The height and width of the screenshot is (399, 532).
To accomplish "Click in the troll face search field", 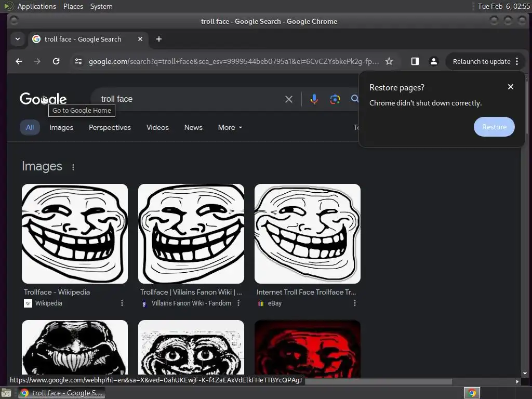I will 190,99.
